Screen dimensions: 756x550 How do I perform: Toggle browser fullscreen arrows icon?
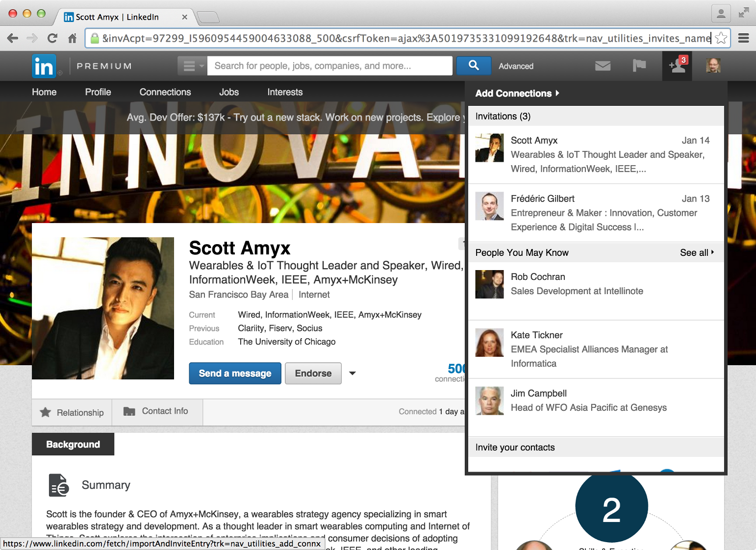click(744, 13)
